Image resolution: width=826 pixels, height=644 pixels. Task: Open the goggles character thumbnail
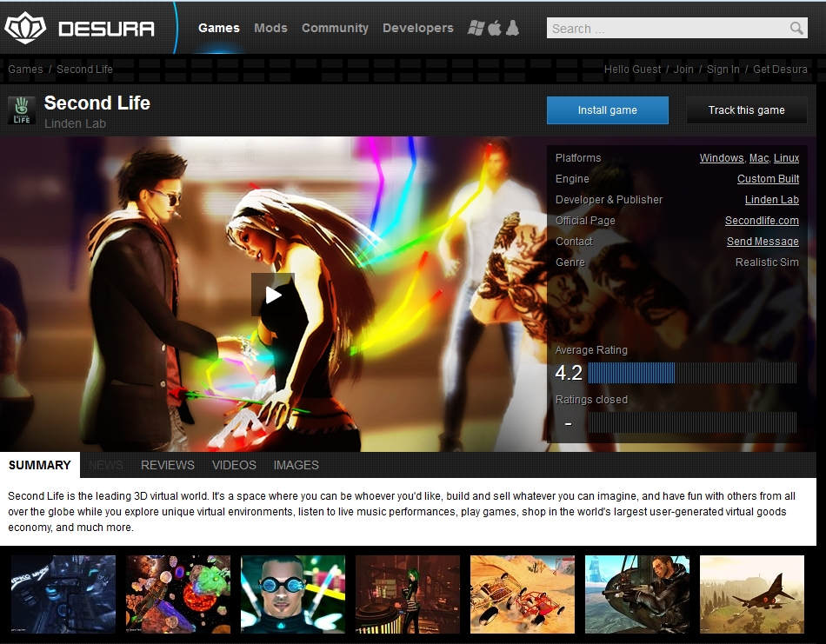pos(293,594)
